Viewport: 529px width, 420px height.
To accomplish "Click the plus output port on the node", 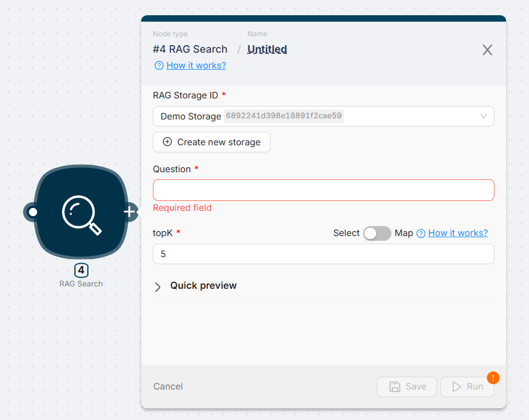I will click(x=129, y=211).
